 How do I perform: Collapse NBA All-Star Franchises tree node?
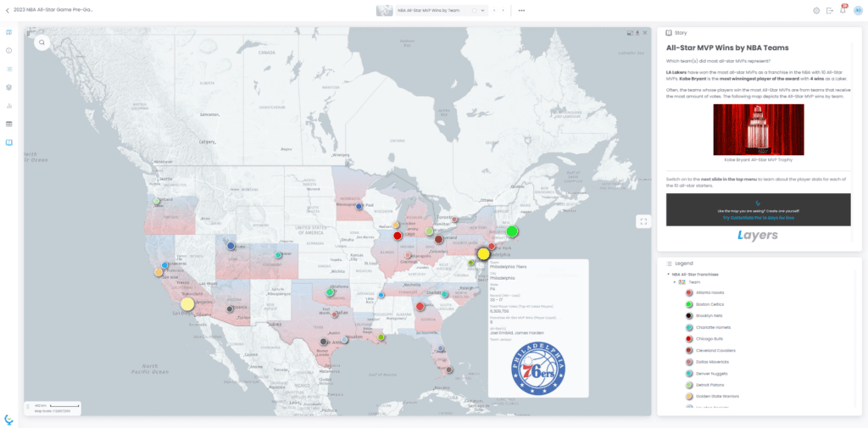point(668,274)
